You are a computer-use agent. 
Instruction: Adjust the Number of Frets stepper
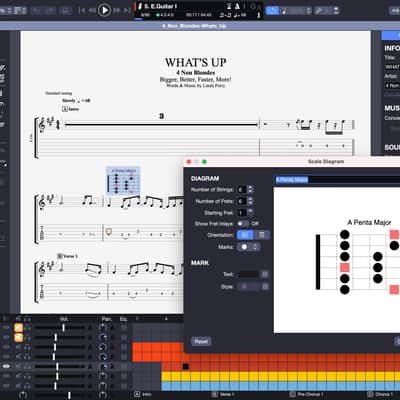pos(250,201)
